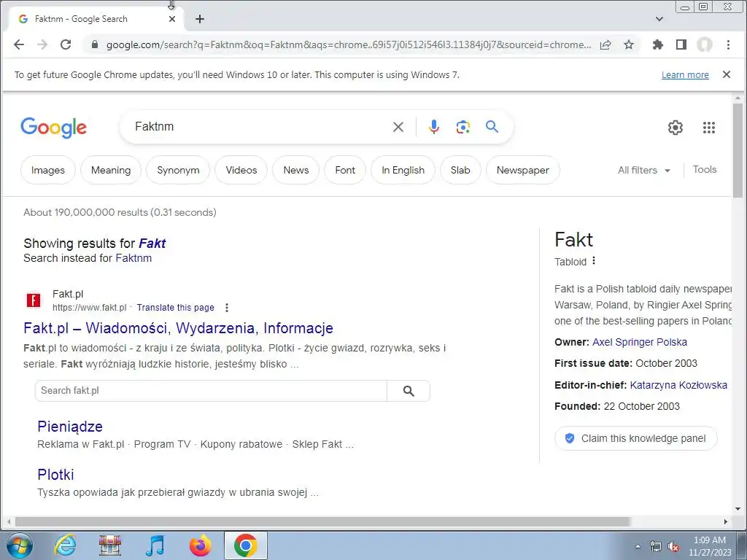Click the Google logo
This screenshot has width=747, height=560.
pos(53,127)
